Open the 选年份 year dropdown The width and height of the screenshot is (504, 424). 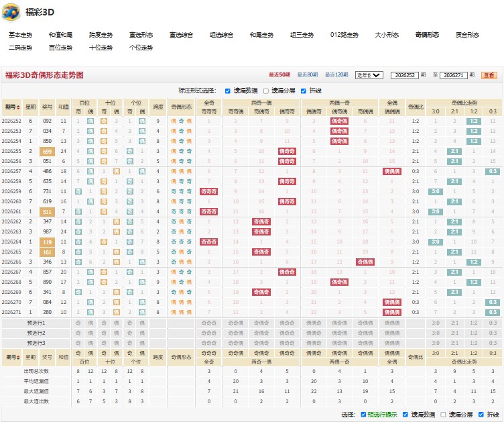click(x=369, y=75)
